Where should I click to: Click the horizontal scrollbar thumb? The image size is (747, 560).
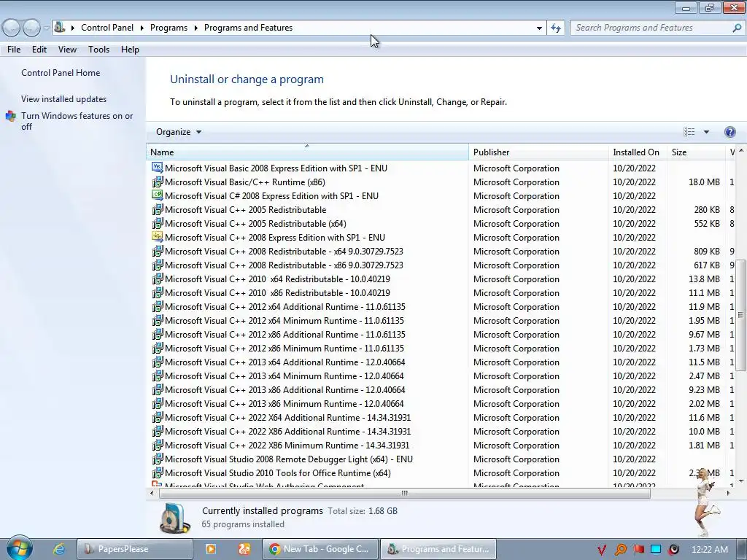tap(404, 494)
